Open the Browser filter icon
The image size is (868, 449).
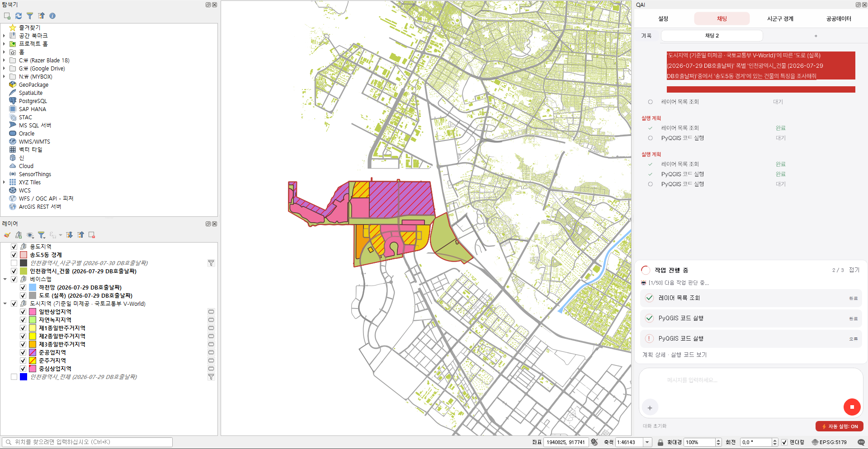point(30,16)
